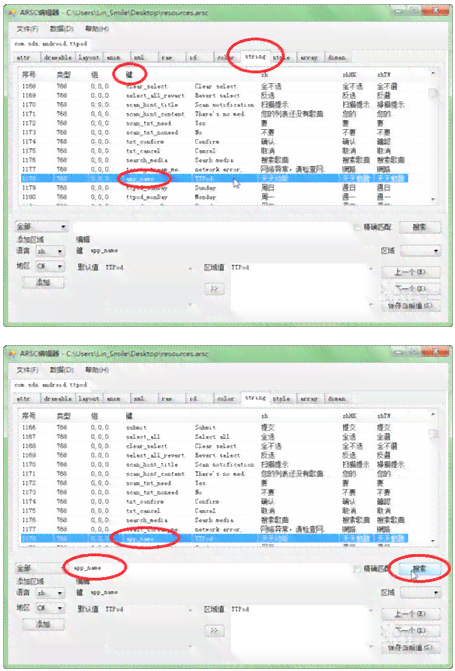Click the 添加 button in the upper window
This screenshot has height=671, width=455.
click(x=43, y=282)
